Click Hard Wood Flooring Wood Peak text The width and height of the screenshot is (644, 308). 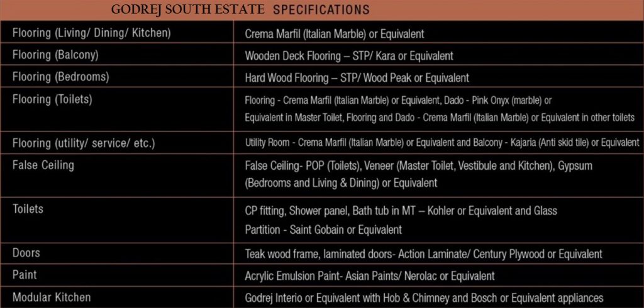point(357,77)
